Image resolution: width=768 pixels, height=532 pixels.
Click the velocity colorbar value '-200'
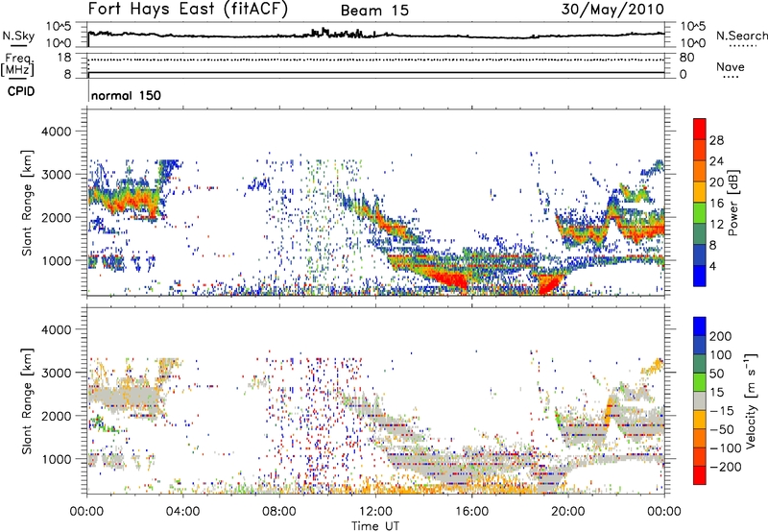pyautogui.click(x=726, y=467)
